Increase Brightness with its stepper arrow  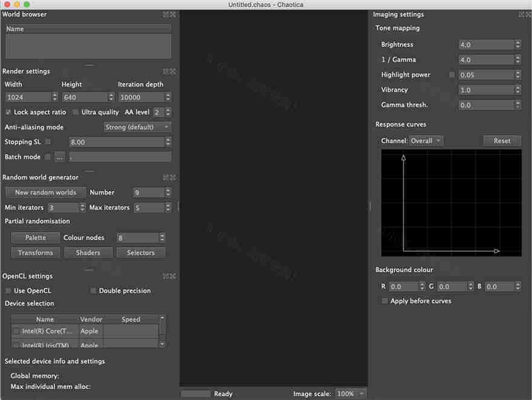(517, 42)
